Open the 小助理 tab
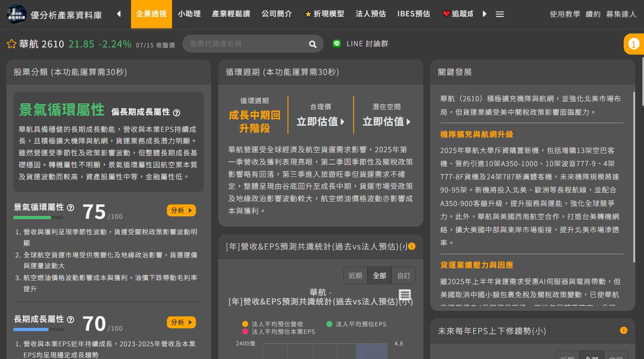This screenshot has width=644, height=359. coord(189,14)
